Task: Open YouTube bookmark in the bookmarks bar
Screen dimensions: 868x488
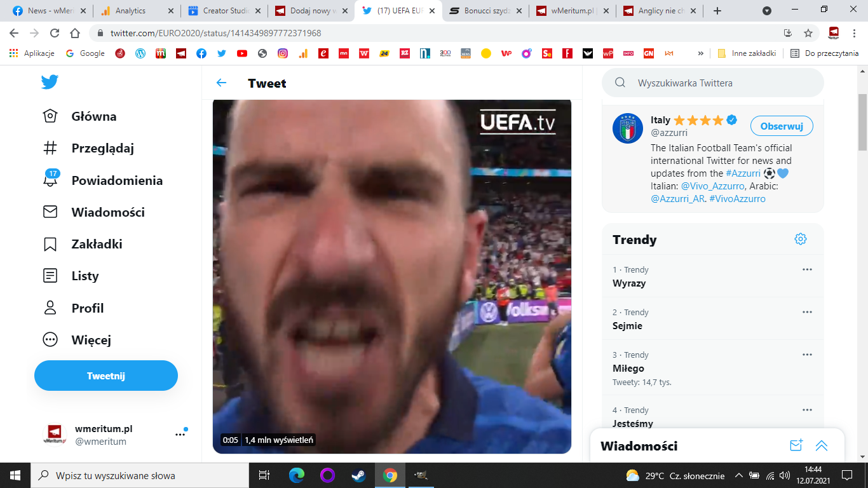Action: click(241, 53)
